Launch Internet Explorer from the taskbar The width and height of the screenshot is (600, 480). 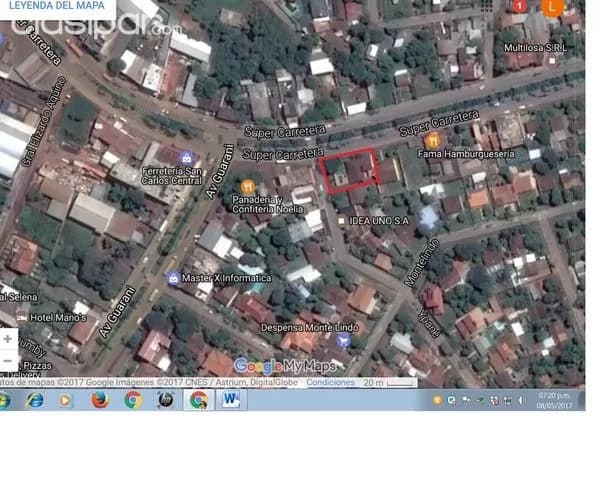pyautogui.click(x=35, y=401)
